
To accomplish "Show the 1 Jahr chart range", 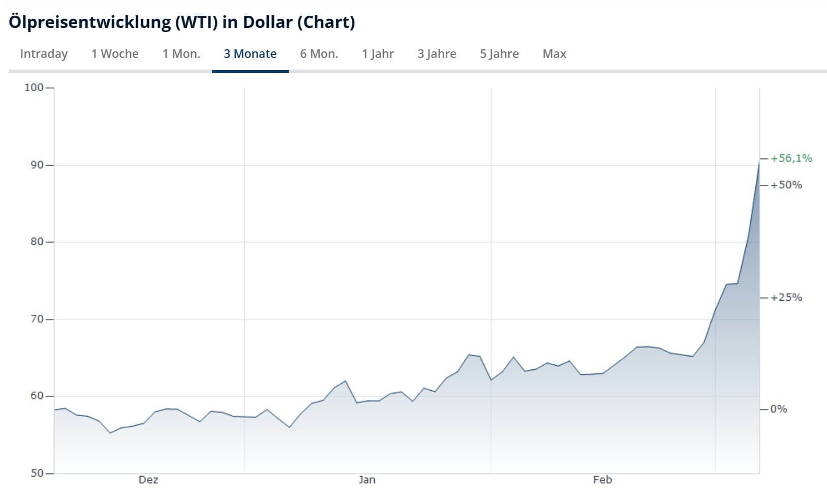I will (x=378, y=54).
